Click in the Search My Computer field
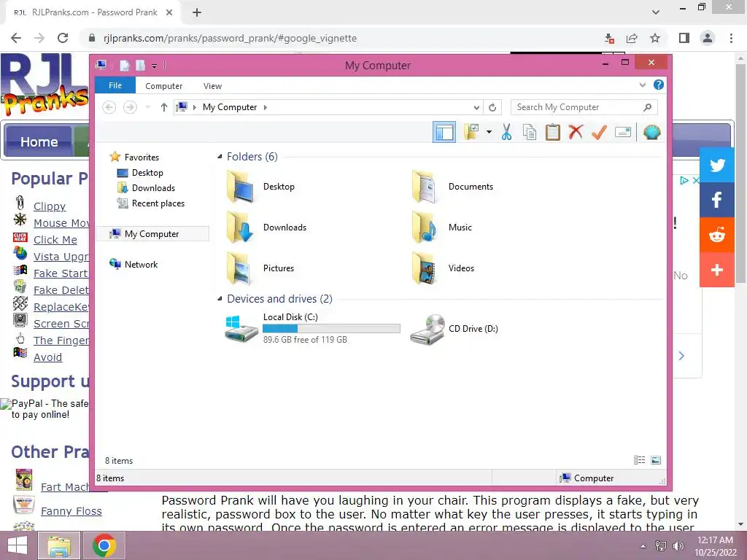Image resolution: width=747 pixels, height=560 pixels. 584,107
